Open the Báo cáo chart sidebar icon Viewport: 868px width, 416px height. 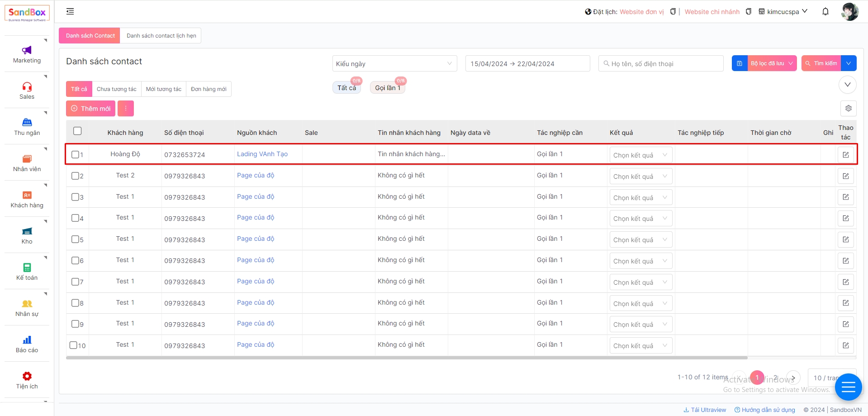[x=27, y=340]
